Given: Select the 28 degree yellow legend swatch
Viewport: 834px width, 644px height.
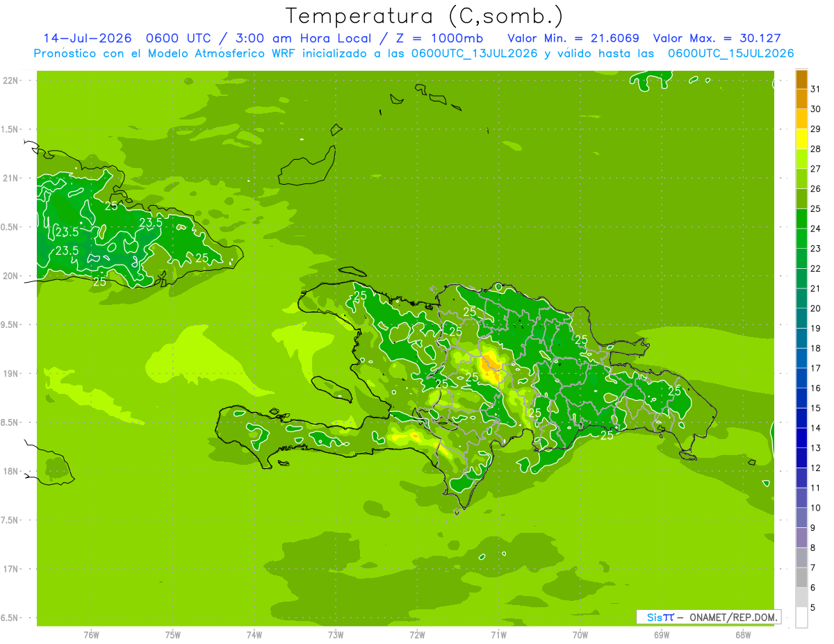Looking at the screenshot, I should pos(801,140).
